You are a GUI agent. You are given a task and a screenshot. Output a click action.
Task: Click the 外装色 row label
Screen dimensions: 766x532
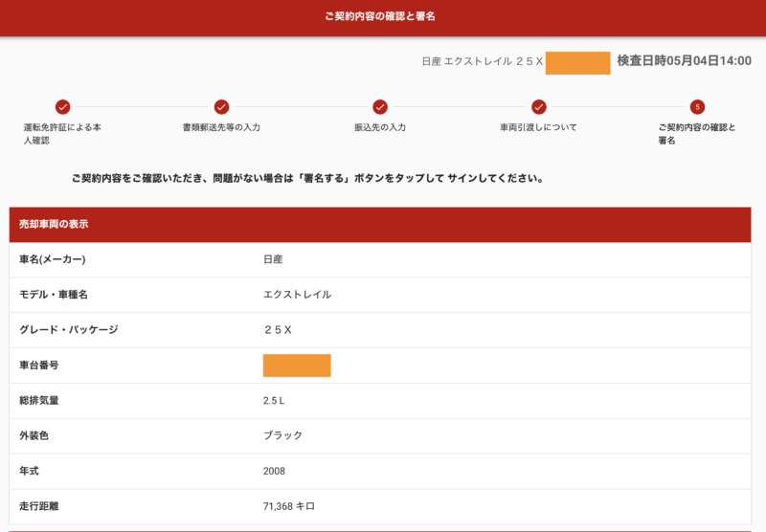(x=34, y=435)
